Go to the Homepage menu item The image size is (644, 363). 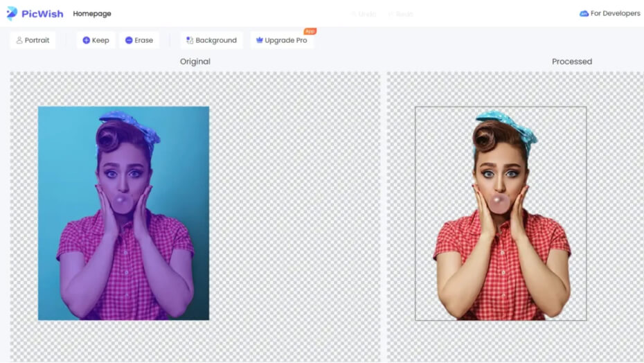pyautogui.click(x=92, y=14)
